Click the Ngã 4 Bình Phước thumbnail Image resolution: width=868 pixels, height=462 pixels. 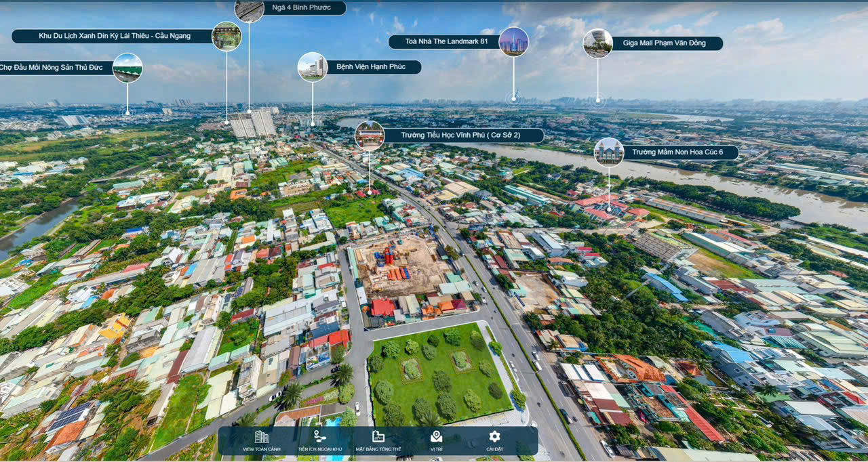(x=249, y=9)
